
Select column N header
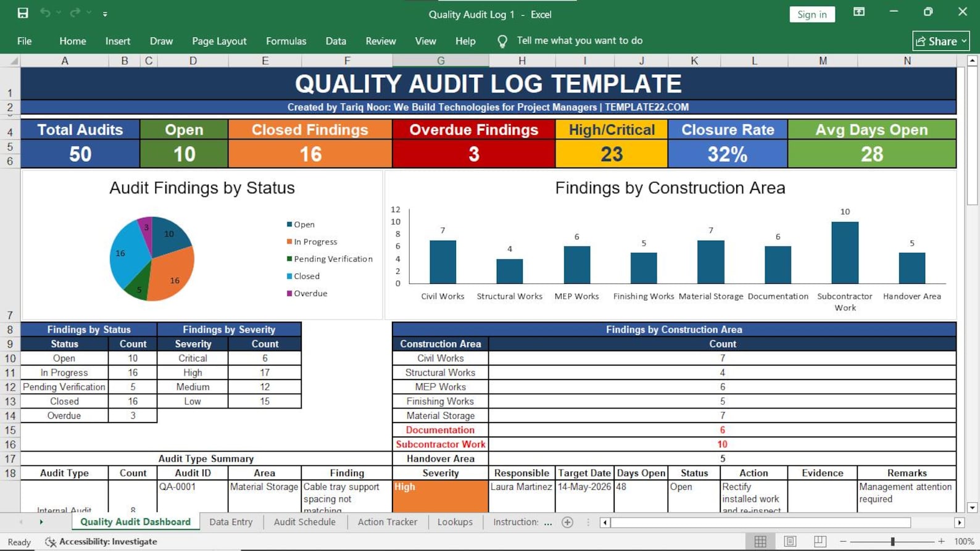[x=907, y=60]
